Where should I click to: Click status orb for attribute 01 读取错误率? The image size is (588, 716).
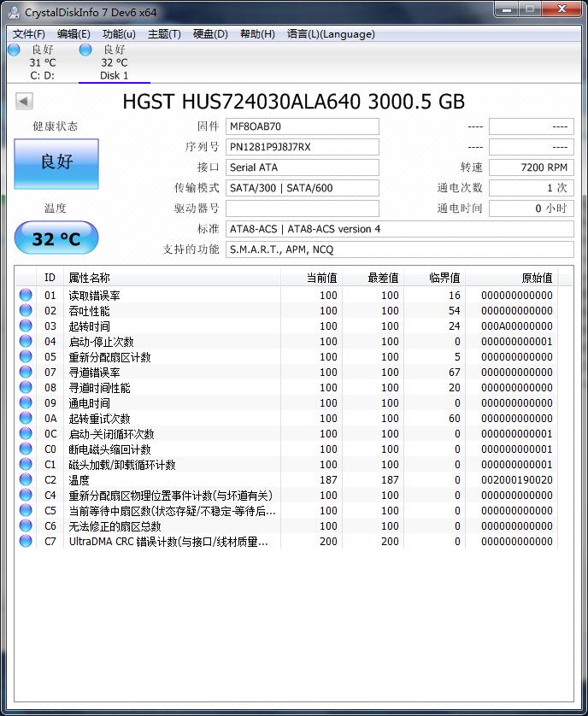(26, 295)
